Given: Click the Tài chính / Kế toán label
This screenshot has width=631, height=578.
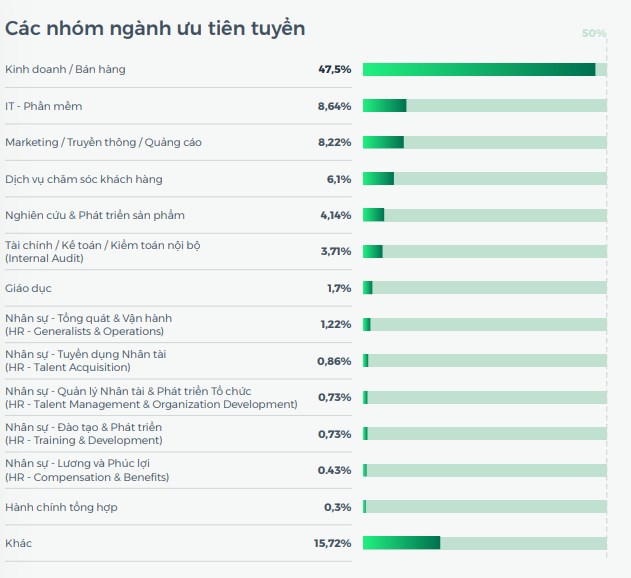Looking at the screenshot, I should click(102, 245).
